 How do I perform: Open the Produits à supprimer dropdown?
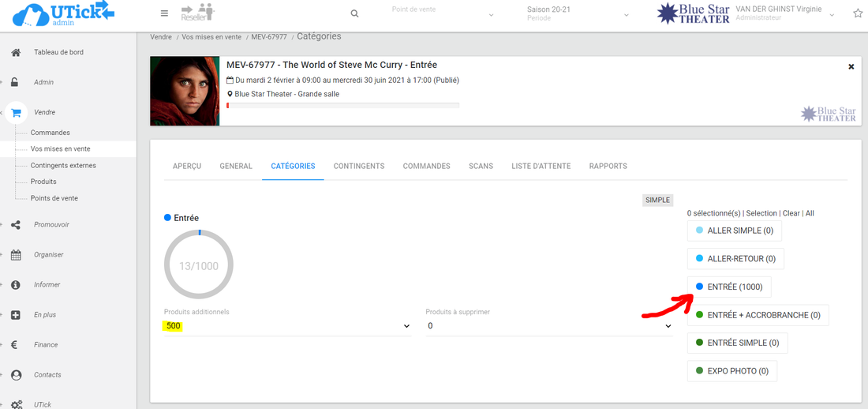pyautogui.click(x=548, y=326)
